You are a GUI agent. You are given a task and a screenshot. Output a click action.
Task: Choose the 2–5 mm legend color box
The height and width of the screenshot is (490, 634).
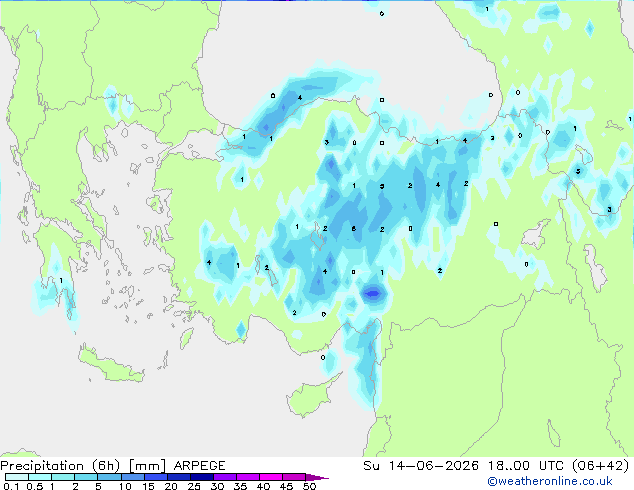point(86,477)
